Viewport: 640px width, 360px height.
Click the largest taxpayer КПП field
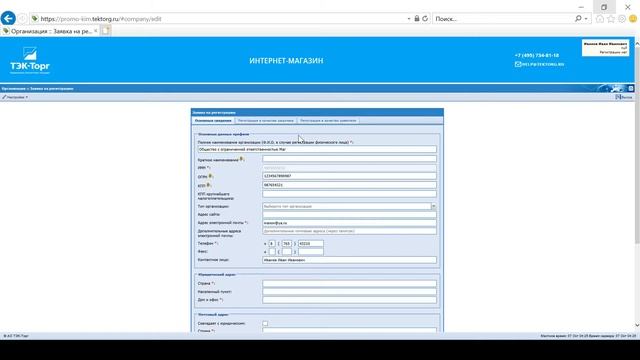[x=349, y=194]
